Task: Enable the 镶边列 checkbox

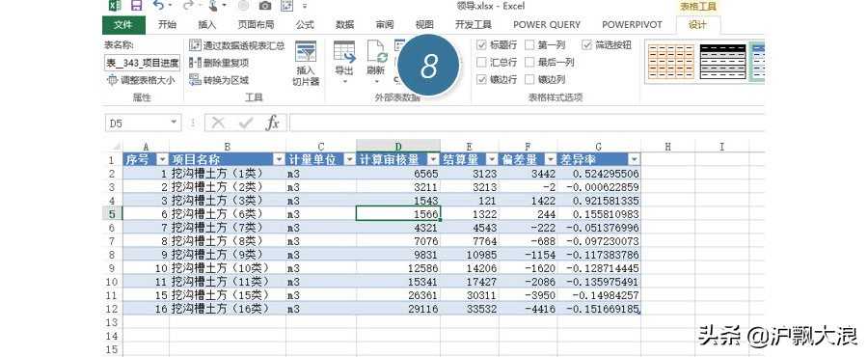Action: (529, 79)
